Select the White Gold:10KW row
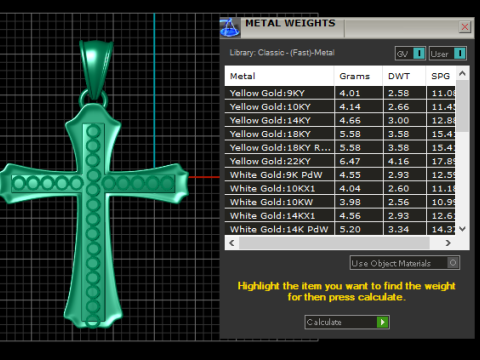The width and height of the screenshot is (480, 360). click(x=340, y=202)
